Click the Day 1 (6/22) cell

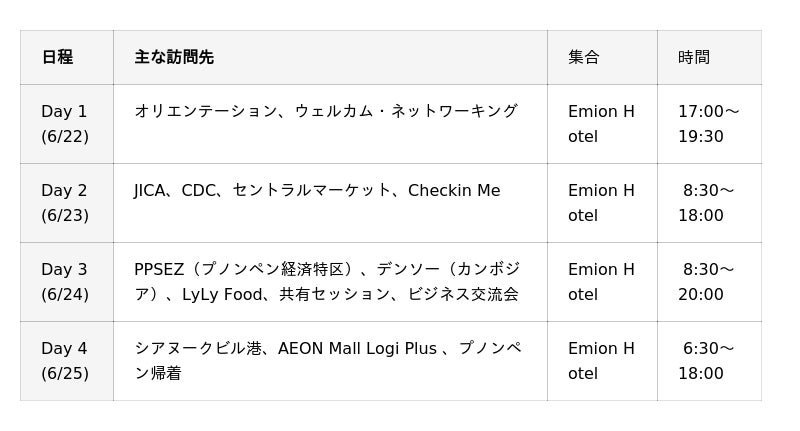65,124
